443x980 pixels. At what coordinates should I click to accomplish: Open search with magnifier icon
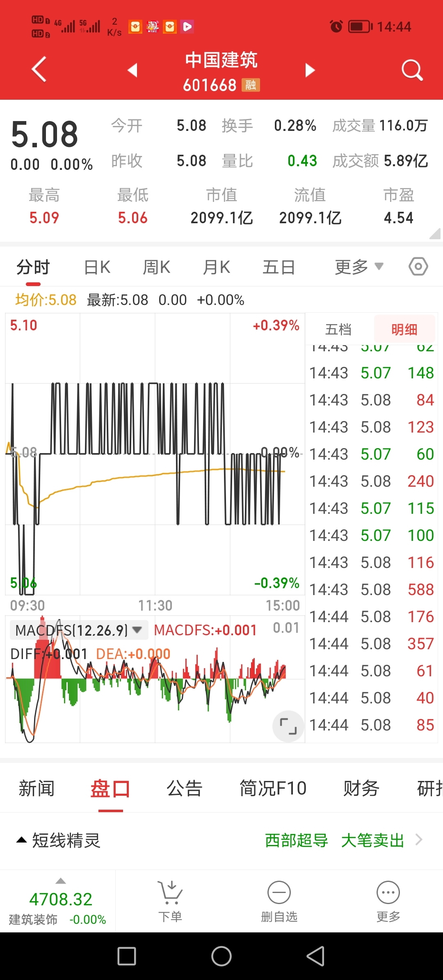412,70
